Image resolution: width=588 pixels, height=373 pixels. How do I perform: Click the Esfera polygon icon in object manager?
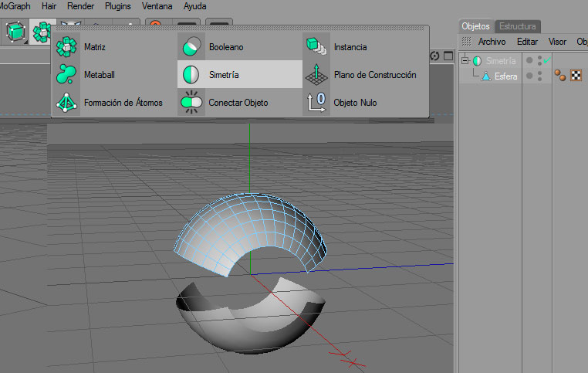pyautogui.click(x=486, y=76)
